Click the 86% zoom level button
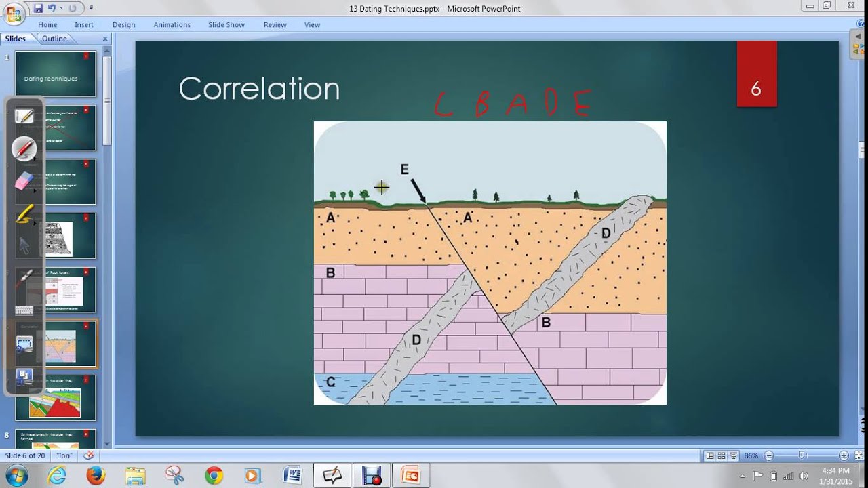 click(x=751, y=455)
